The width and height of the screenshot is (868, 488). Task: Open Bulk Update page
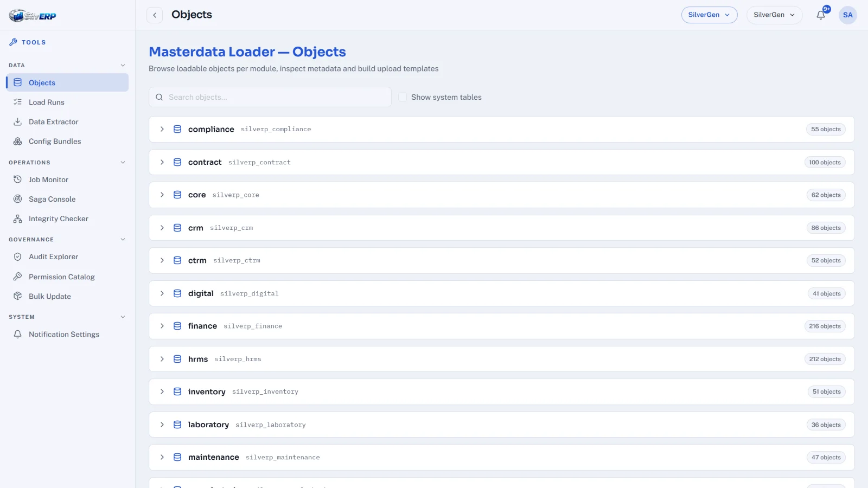pyautogui.click(x=67, y=296)
